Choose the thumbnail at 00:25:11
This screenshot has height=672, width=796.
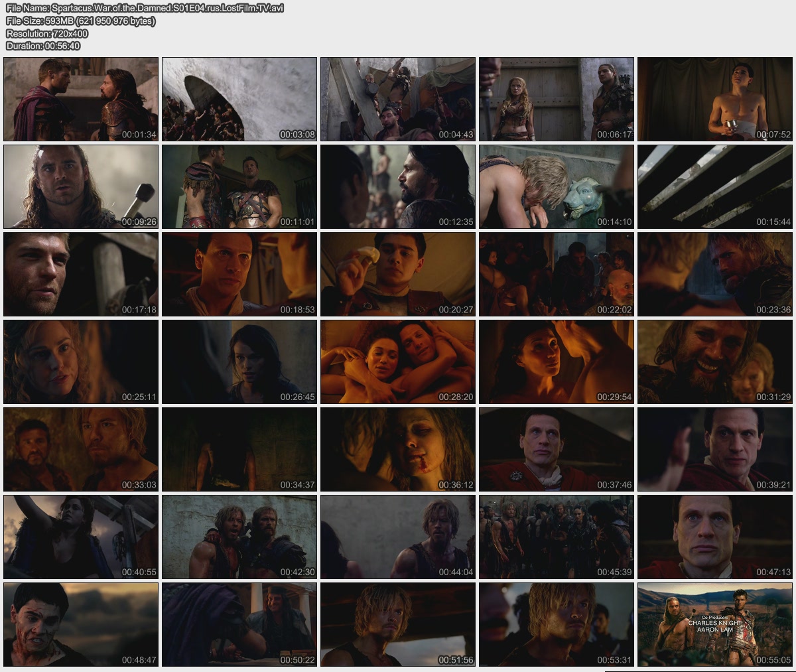81,362
